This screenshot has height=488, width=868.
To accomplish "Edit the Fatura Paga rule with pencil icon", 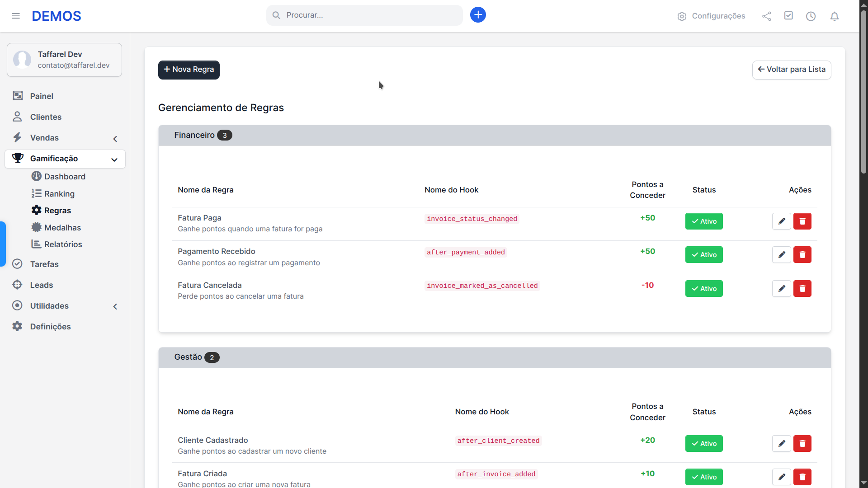I will 781,221.
